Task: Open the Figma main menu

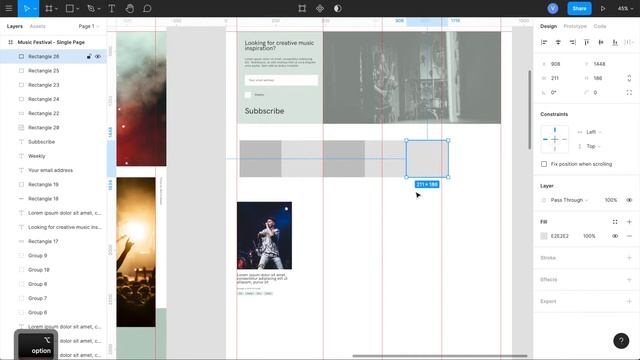Action: click(x=9, y=8)
